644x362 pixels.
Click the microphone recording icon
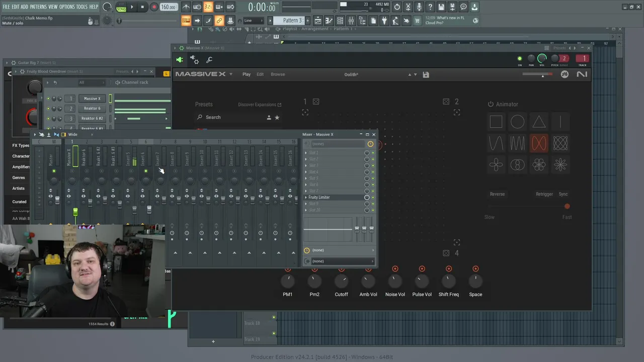tap(419, 7)
